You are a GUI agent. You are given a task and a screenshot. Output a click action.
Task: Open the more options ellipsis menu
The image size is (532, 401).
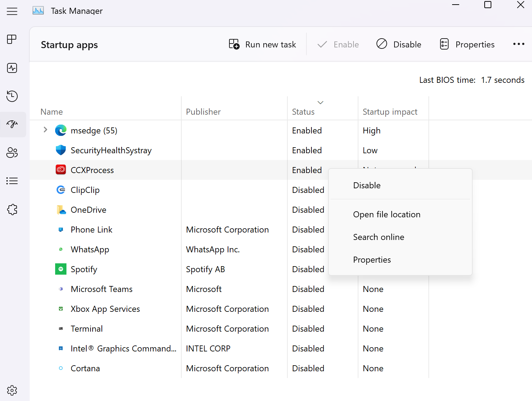click(519, 44)
